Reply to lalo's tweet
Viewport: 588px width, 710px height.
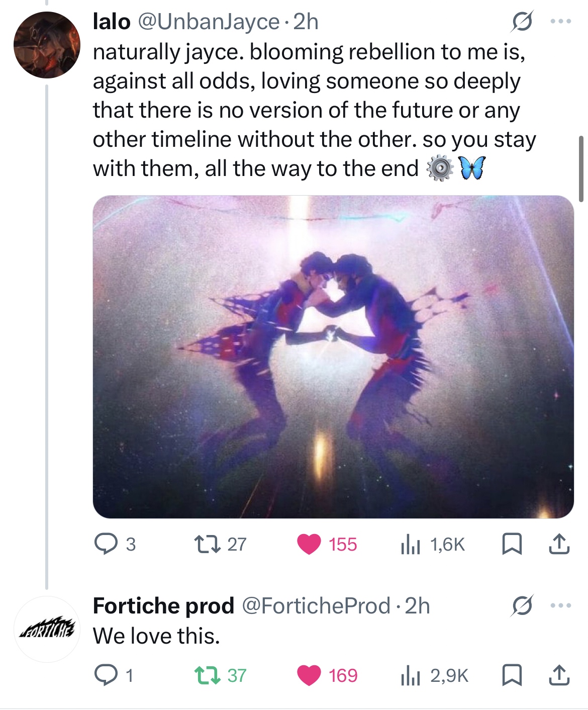[x=105, y=544]
